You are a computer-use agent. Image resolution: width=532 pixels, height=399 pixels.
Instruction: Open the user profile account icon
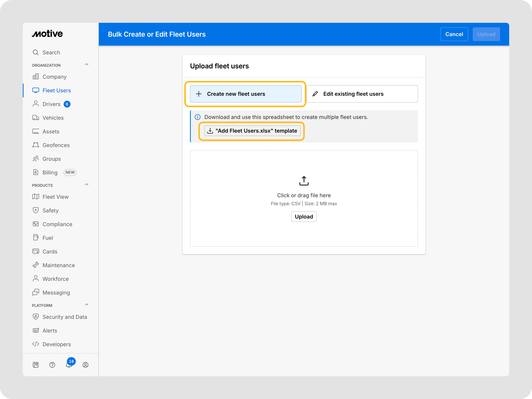pyautogui.click(x=85, y=365)
